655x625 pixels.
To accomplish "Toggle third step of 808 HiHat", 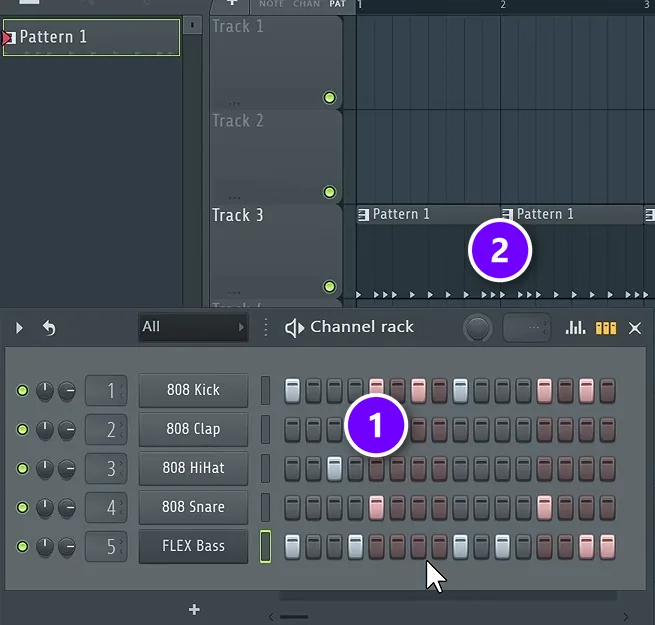I will point(334,468).
